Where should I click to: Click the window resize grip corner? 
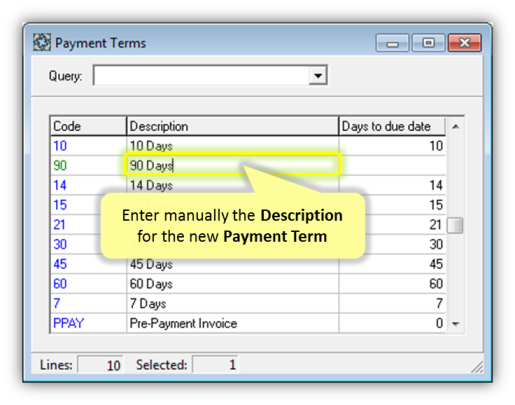(x=477, y=367)
